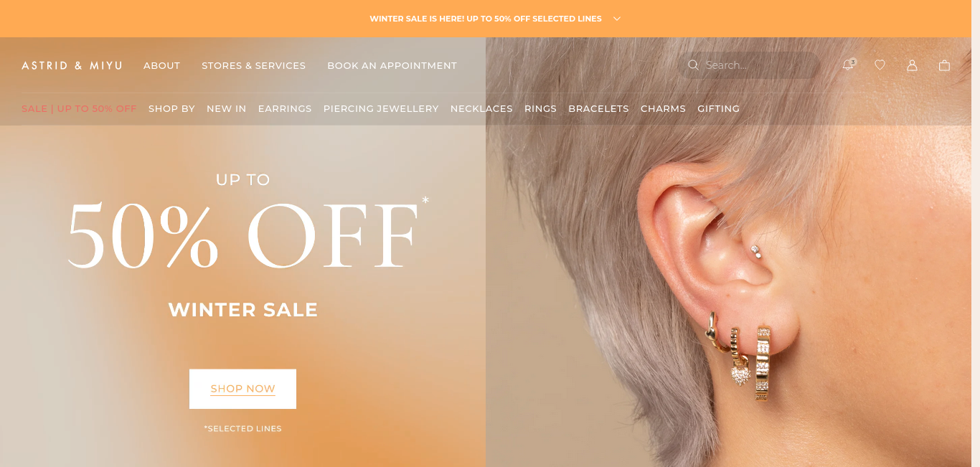Open Piercing Jewellery category
This screenshot has width=980, height=467.
[381, 108]
